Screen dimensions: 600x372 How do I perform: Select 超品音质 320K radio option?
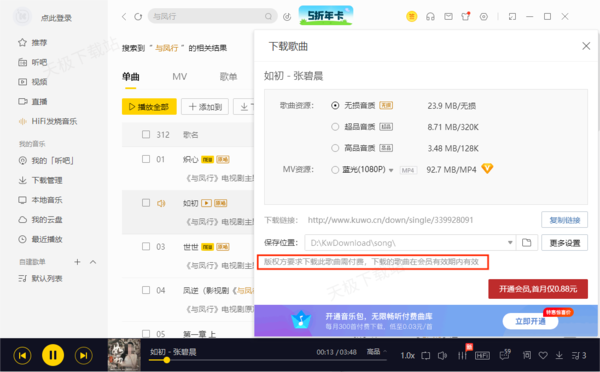[x=335, y=127]
